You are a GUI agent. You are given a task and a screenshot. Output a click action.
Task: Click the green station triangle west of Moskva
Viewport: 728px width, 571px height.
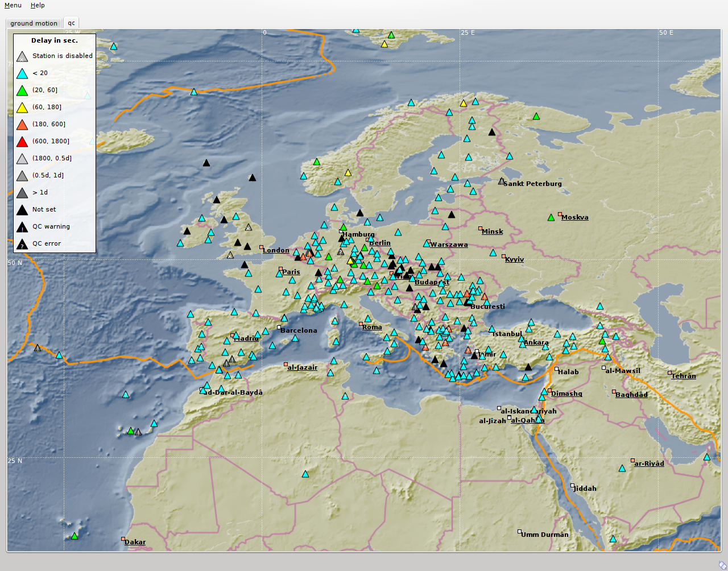pyautogui.click(x=551, y=218)
